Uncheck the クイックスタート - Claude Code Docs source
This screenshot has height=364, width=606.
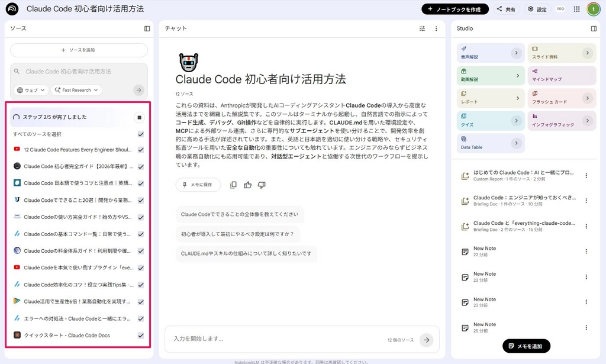141,336
